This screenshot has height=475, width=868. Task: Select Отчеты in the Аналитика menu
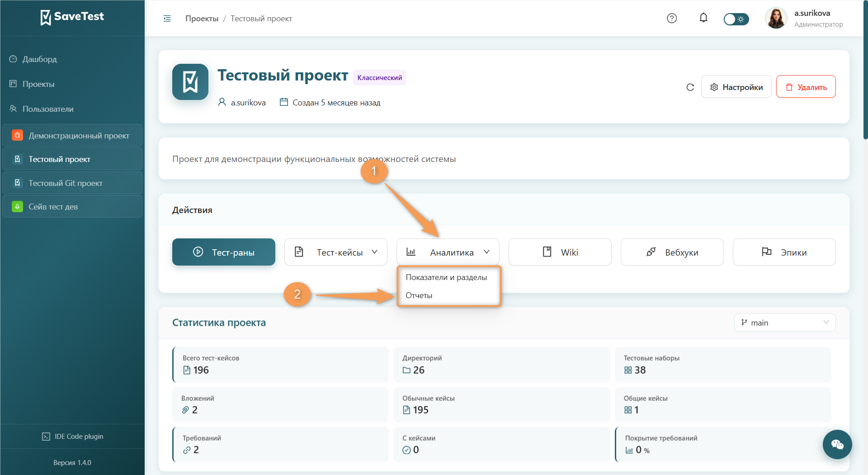coord(419,295)
